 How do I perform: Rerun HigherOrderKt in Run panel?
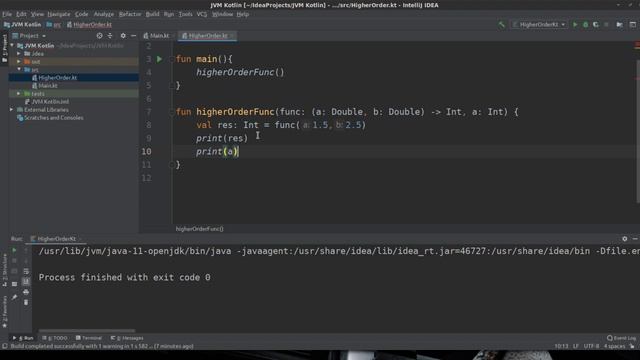[14, 250]
